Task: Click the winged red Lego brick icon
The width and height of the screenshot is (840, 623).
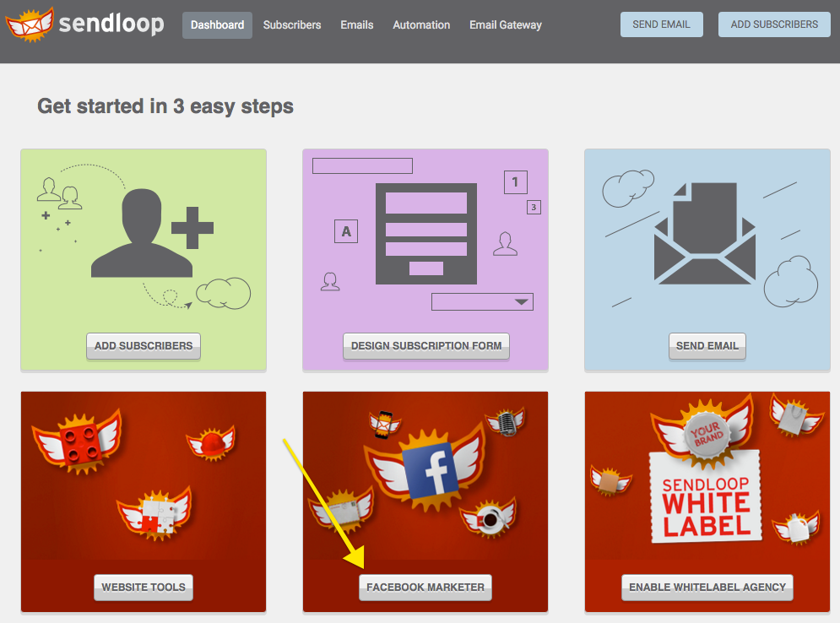Action: point(77,442)
